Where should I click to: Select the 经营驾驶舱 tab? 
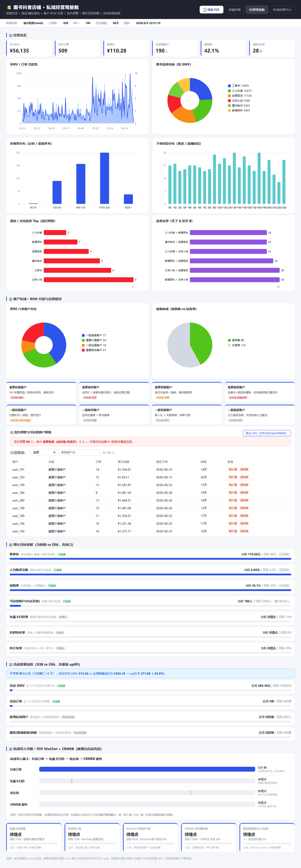[257, 10]
